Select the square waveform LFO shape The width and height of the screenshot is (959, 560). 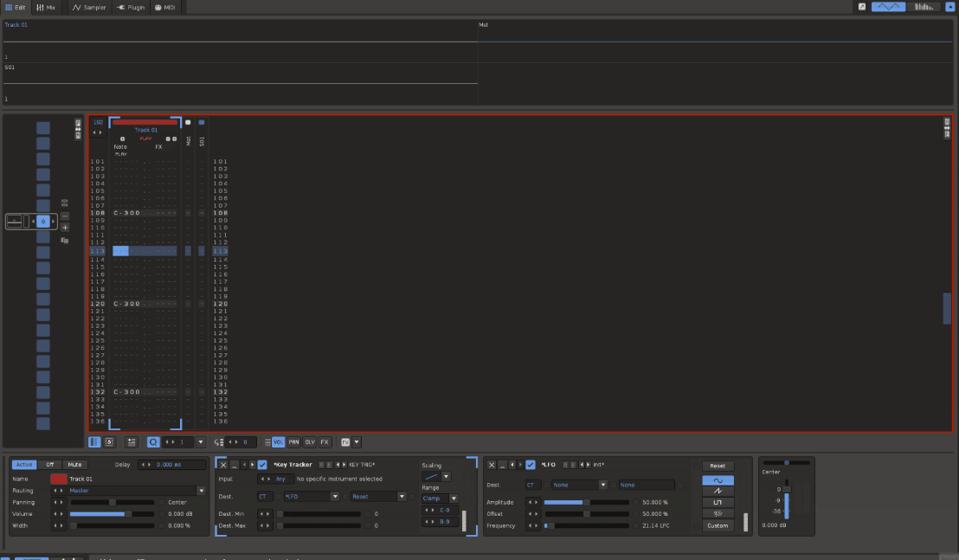tap(718, 503)
